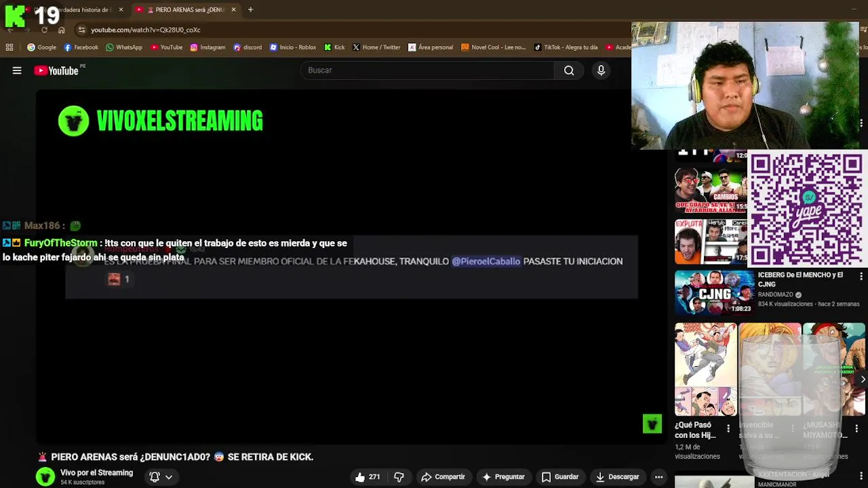The image size is (868, 488).
Task: Open the YouTube bookmark in the bookmarks bar
Action: coord(166,47)
